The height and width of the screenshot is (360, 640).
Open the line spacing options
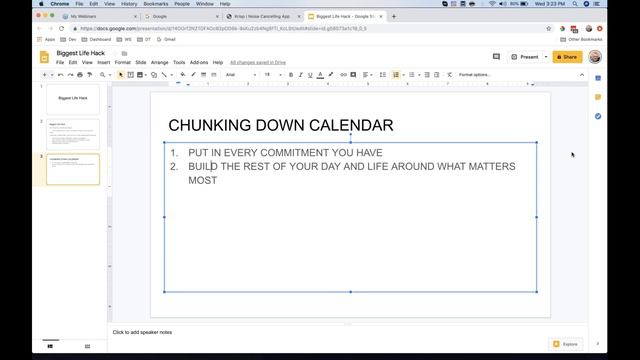[x=382, y=75]
